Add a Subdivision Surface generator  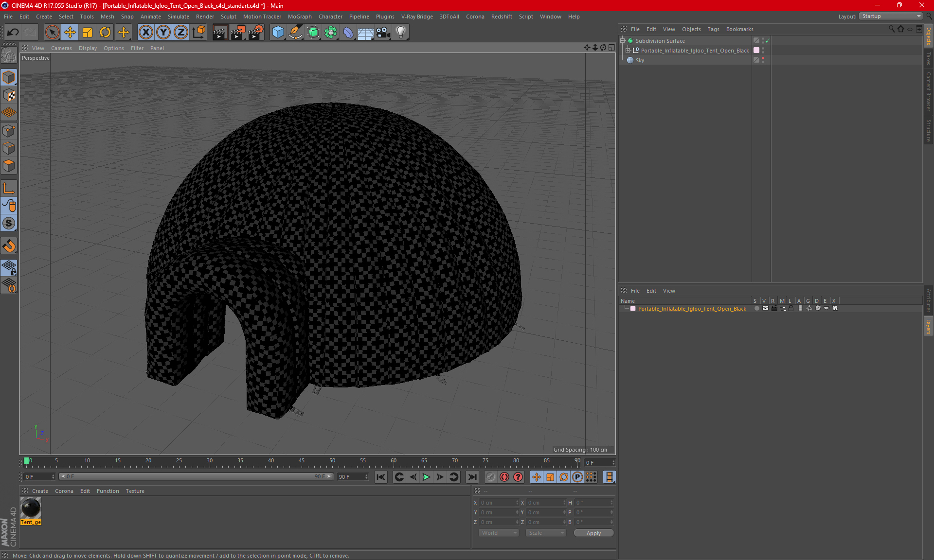[x=313, y=33]
